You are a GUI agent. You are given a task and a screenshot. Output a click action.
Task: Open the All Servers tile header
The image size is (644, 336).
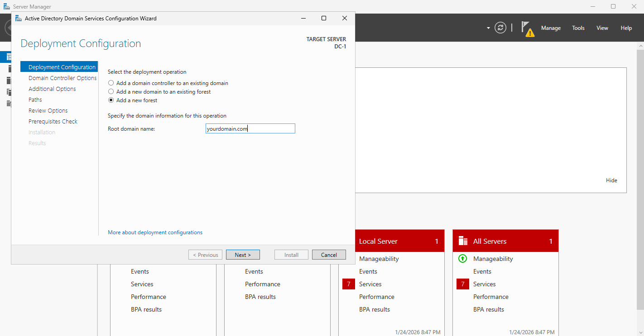pos(505,241)
